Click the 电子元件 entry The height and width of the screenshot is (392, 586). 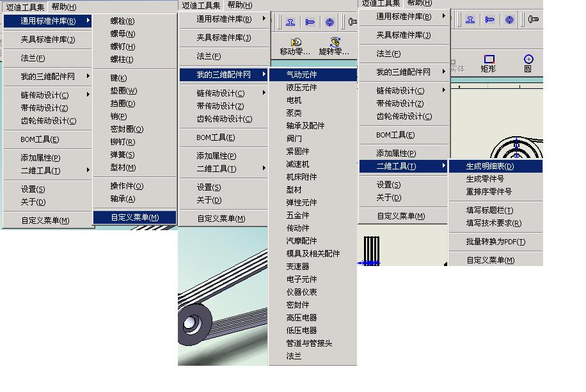pyautogui.click(x=301, y=279)
